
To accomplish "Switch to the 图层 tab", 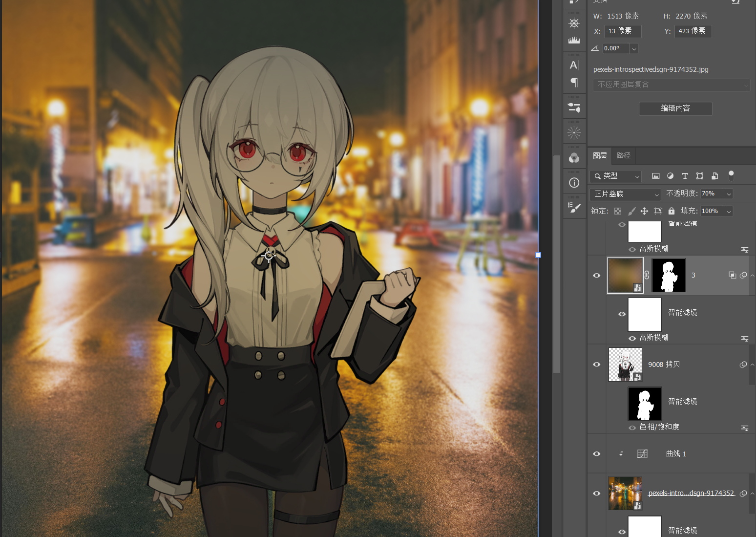I will click(600, 155).
